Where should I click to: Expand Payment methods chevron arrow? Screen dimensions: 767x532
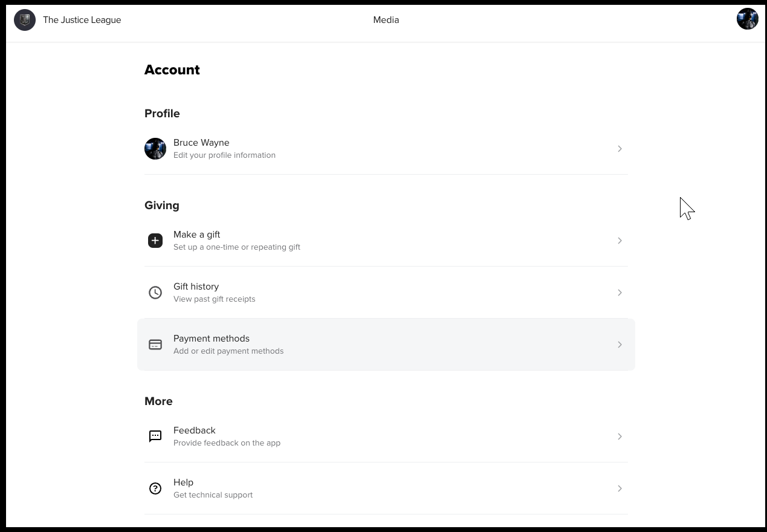620,345
